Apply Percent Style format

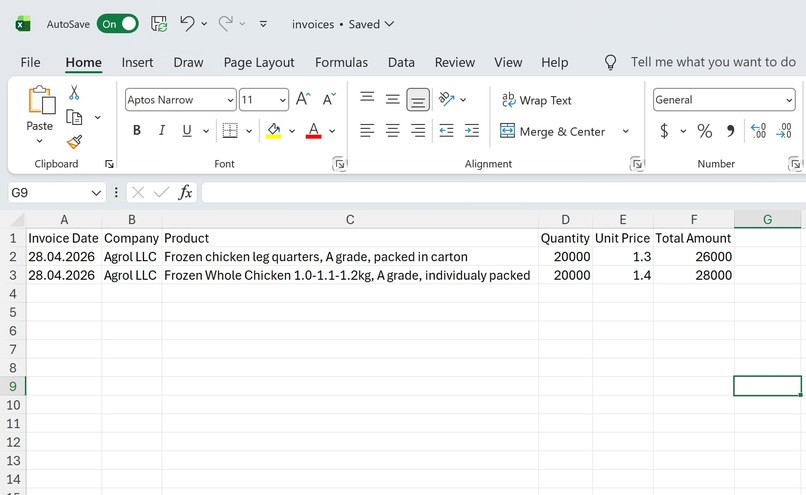pos(705,131)
